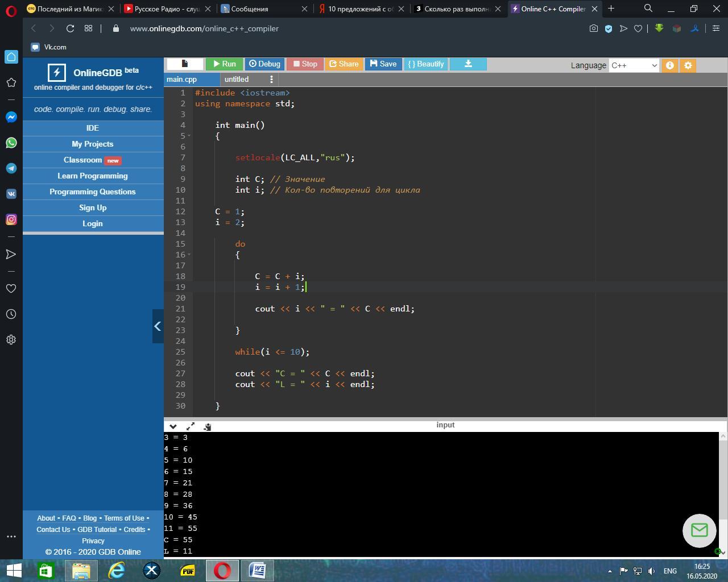Open WhatsApp in the Opera sidebar
The height and width of the screenshot is (582, 728).
pyautogui.click(x=11, y=143)
